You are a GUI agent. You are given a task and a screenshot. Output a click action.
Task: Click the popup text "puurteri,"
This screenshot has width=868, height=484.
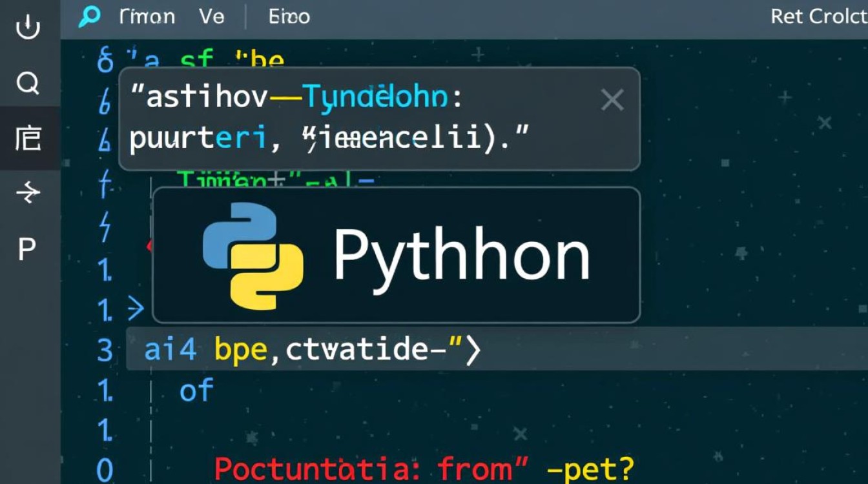click(207, 138)
